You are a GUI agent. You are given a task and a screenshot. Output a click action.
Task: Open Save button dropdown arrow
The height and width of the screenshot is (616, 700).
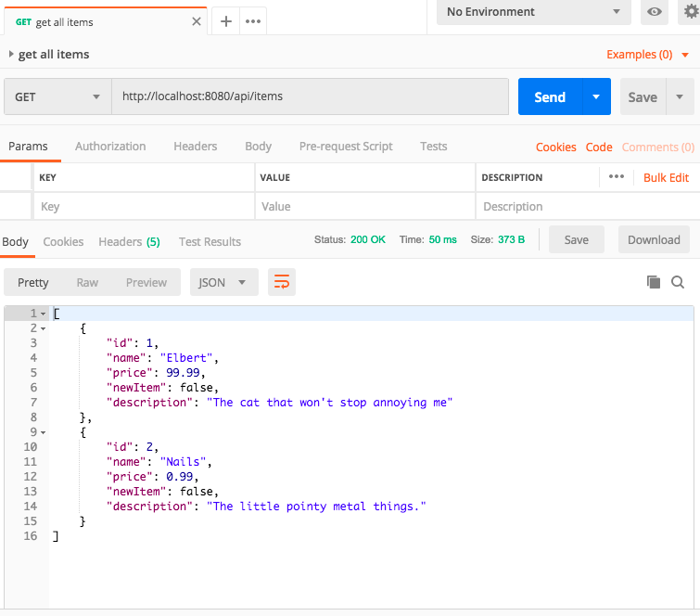click(x=680, y=96)
